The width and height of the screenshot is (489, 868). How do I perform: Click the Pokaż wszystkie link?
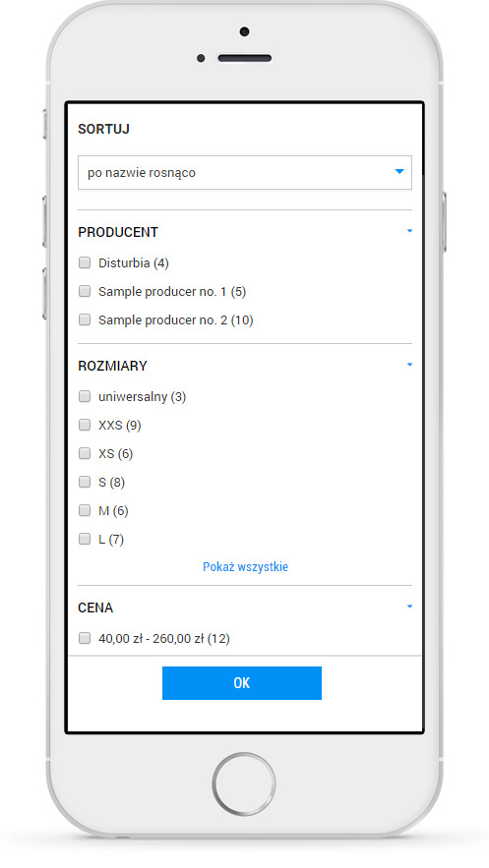(245, 567)
